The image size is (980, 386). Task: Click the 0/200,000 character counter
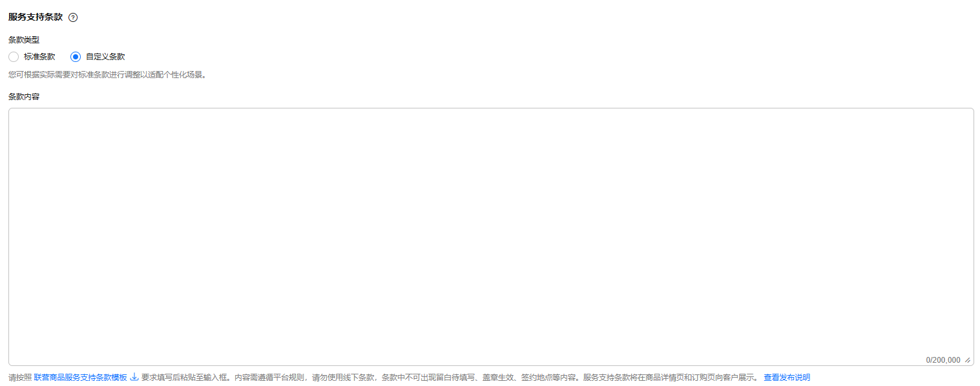click(x=943, y=360)
